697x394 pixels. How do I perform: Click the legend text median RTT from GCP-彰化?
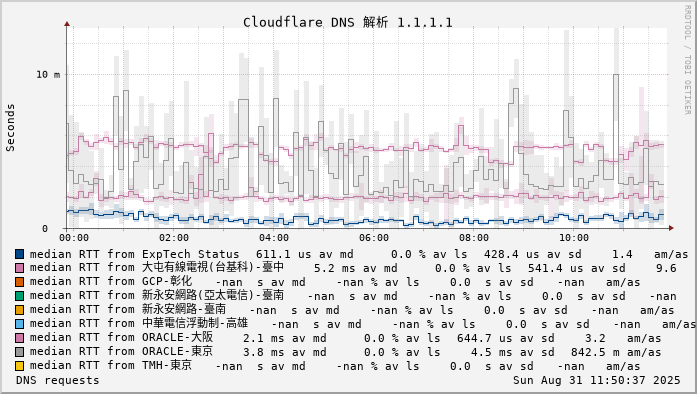pos(111,281)
